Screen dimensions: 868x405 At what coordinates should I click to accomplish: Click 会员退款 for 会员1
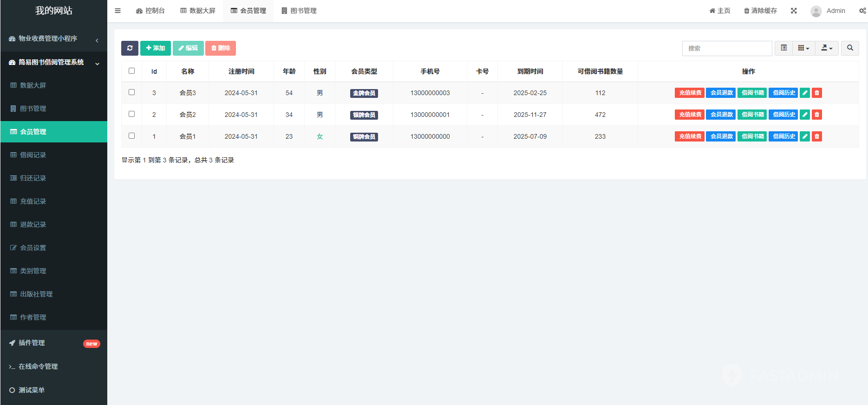(x=721, y=136)
